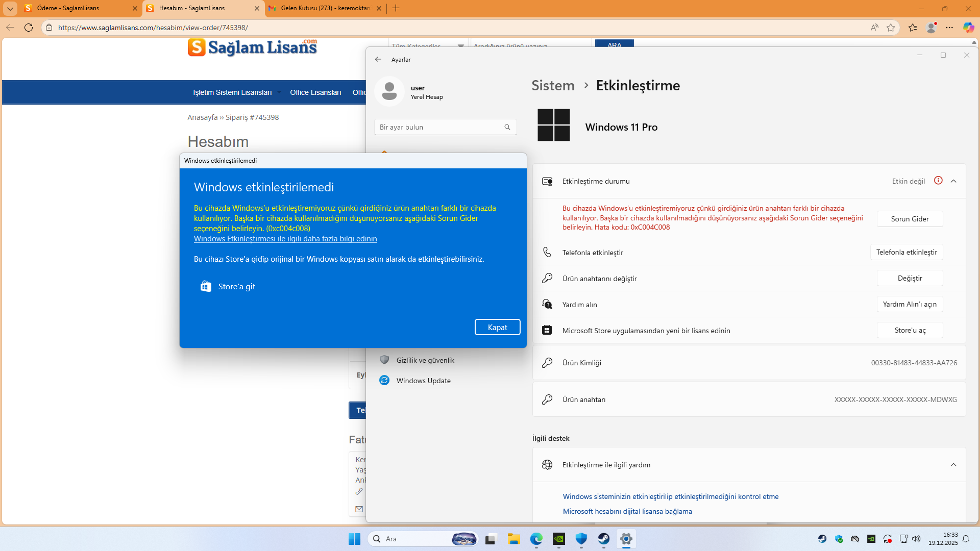The height and width of the screenshot is (551, 980).
Task: Focus the Bir ayar bulun search field
Action: point(445,127)
